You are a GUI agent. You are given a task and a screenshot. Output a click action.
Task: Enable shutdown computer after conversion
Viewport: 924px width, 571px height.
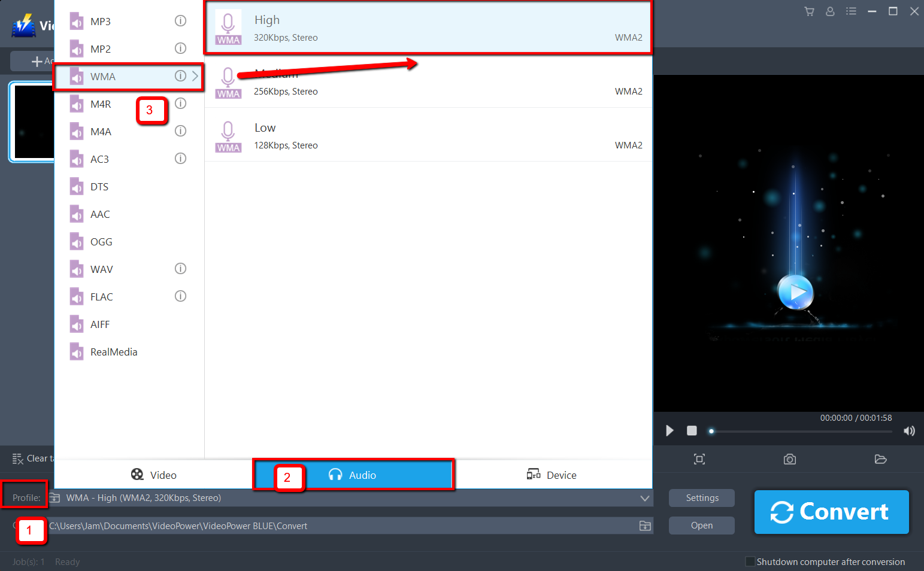pyautogui.click(x=750, y=561)
